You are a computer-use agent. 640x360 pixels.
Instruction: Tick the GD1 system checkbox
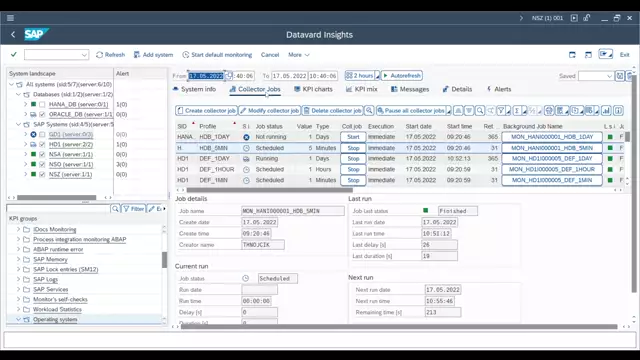click(42, 134)
